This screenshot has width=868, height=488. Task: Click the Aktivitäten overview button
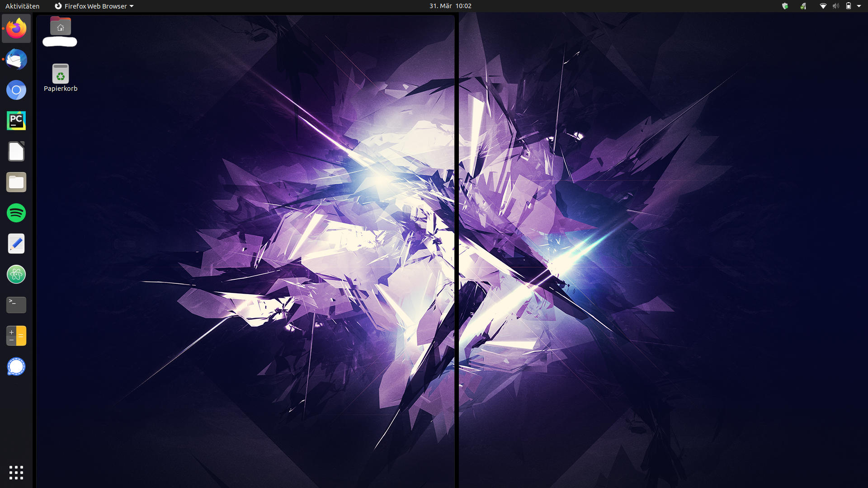point(22,6)
